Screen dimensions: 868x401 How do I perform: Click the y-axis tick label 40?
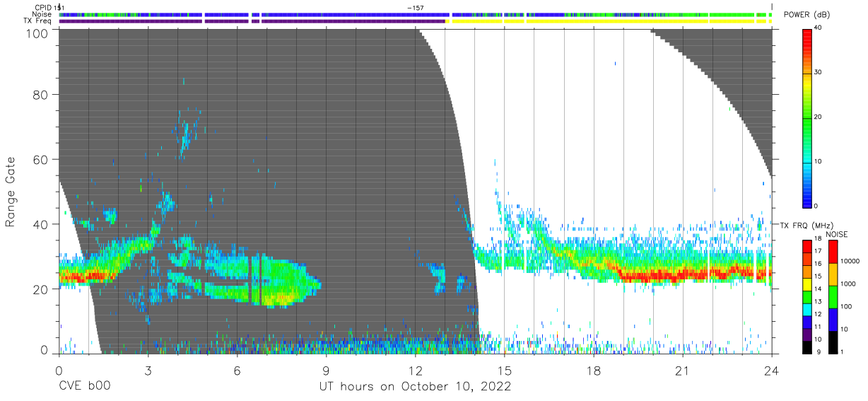click(41, 224)
